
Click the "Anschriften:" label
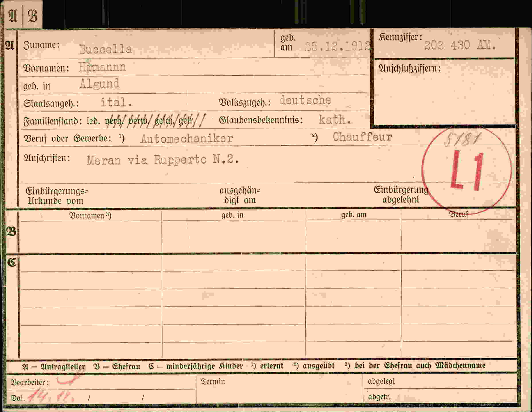click(x=47, y=158)
